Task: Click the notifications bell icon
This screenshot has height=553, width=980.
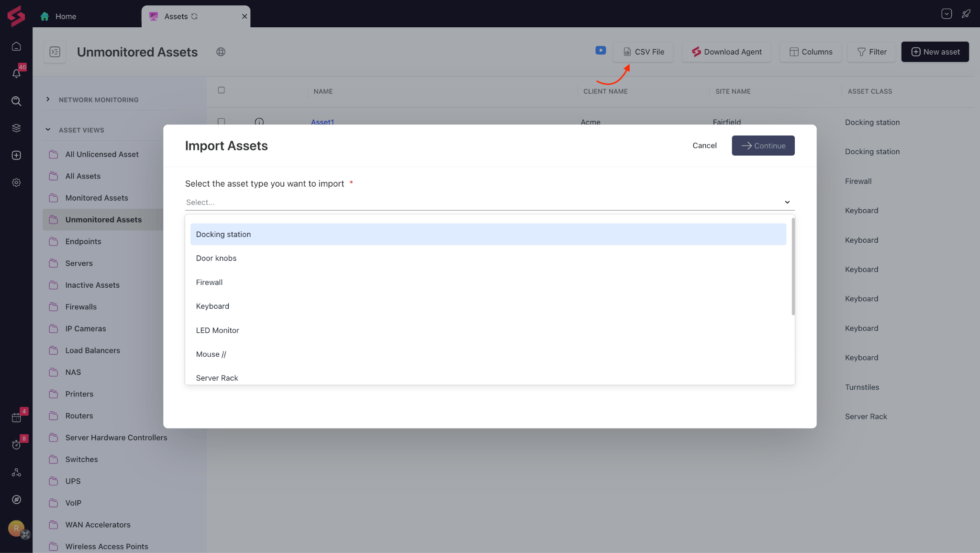Action: tap(16, 74)
